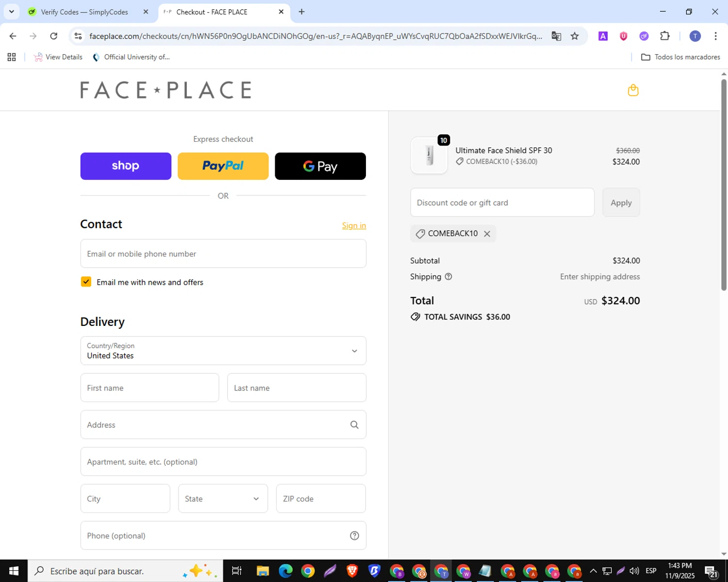
Task: Click the browser address bar URL
Action: [x=315, y=36]
